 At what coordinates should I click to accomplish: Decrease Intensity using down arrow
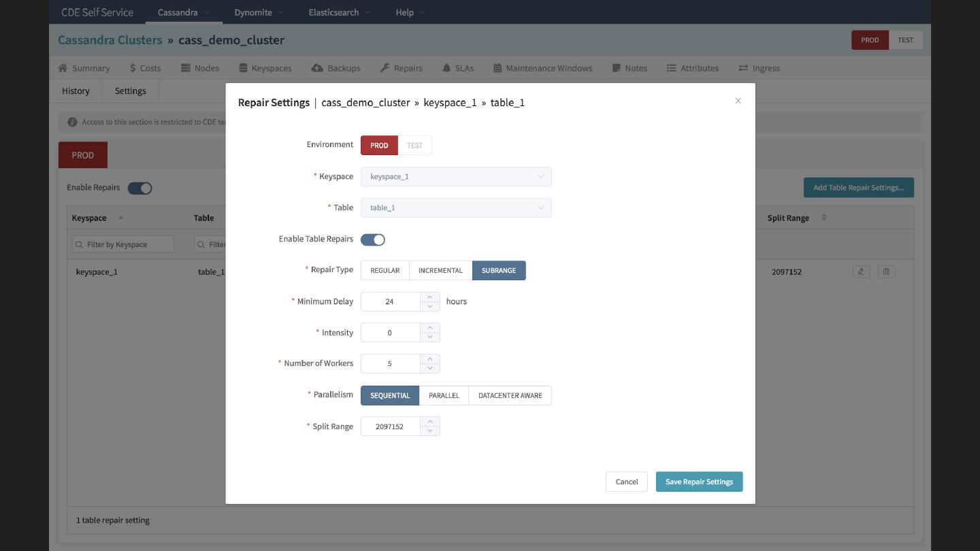click(x=430, y=337)
